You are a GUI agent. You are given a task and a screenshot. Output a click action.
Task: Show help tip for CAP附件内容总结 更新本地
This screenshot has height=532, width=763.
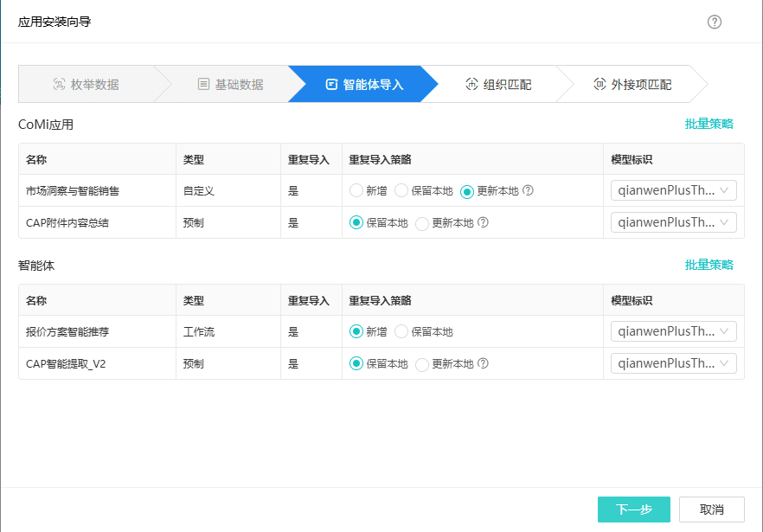pyautogui.click(x=483, y=222)
